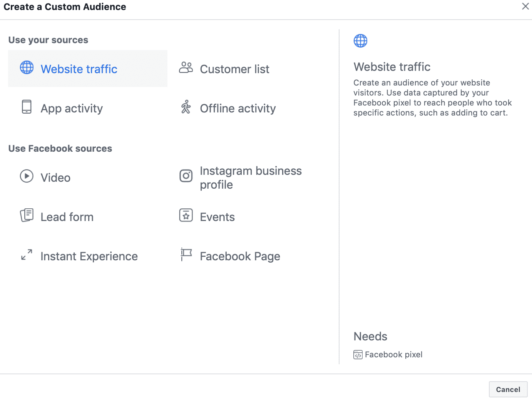532x402 pixels.
Task: Click the Instagram business profile camera icon
Action: click(186, 176)
